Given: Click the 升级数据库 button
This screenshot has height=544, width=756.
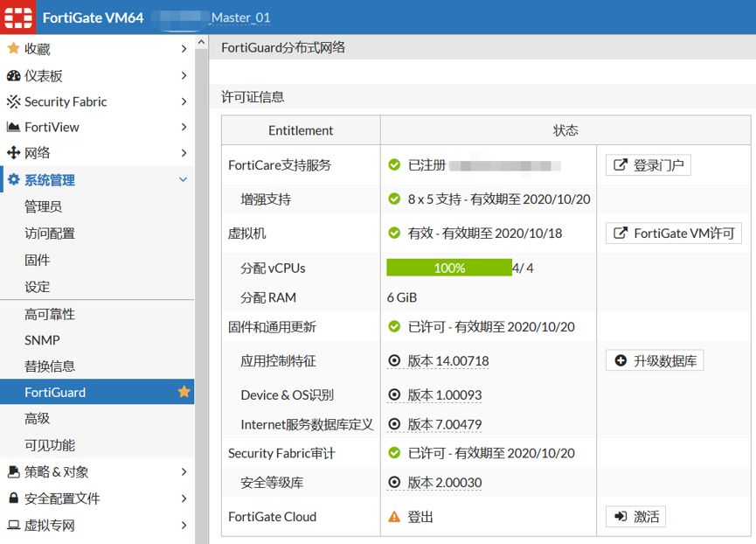Looking at the screenshot, I should (x=655, y=360).
